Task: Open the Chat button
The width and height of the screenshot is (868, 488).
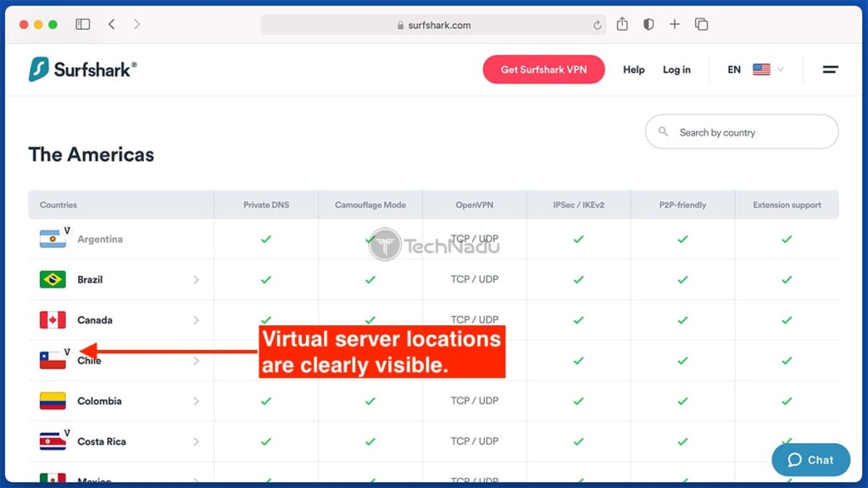Action: (811, 460)
